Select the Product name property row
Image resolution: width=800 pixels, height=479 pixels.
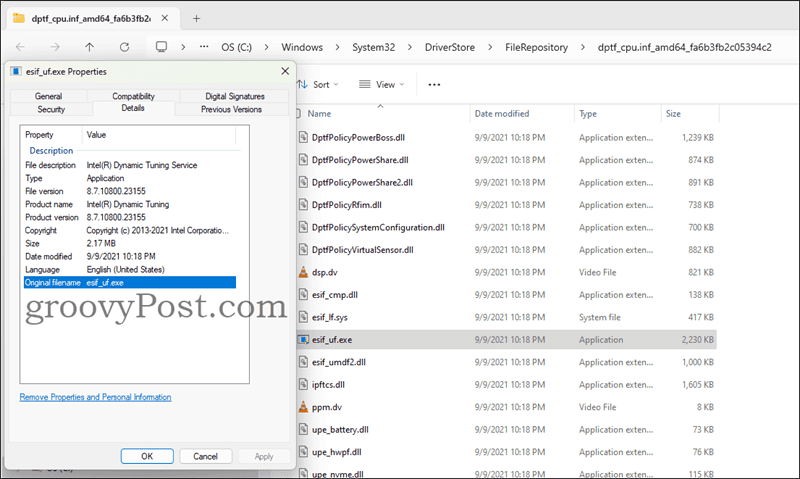click(x=130, y=204)
